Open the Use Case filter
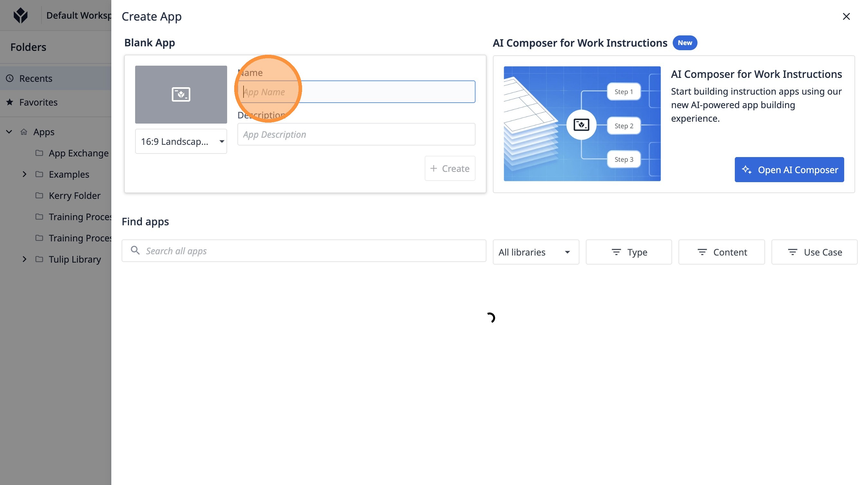The image size is (868, 485). point(814,252)
